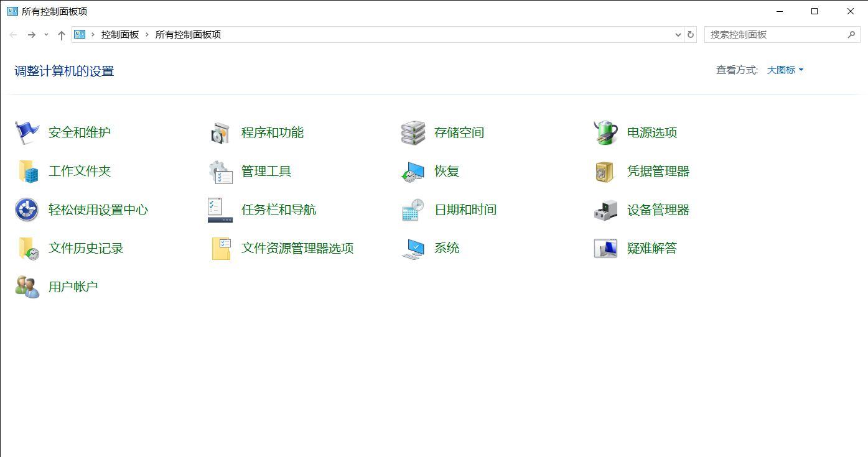Viewport: 868px width, 457px height.
Task: Navigate to 控制面板 via breadcrumb link
Action: click(x=120, y=35)
